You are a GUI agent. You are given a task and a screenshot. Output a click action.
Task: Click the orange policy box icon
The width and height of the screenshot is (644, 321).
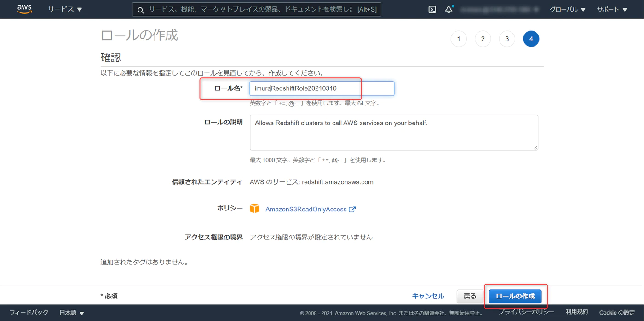click(x=254, y=209)
